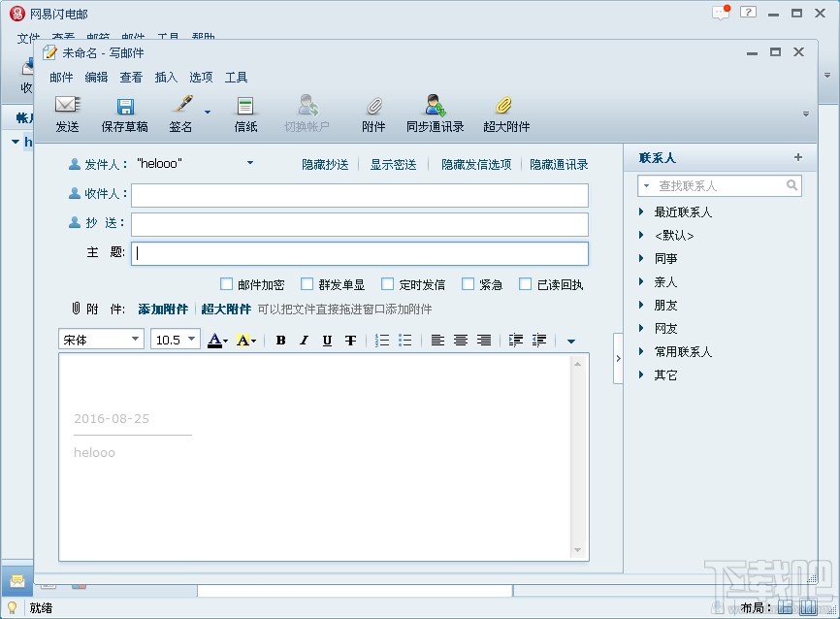
Task: Apply strikethrough formatting
Action: click(x=350, y=341)
